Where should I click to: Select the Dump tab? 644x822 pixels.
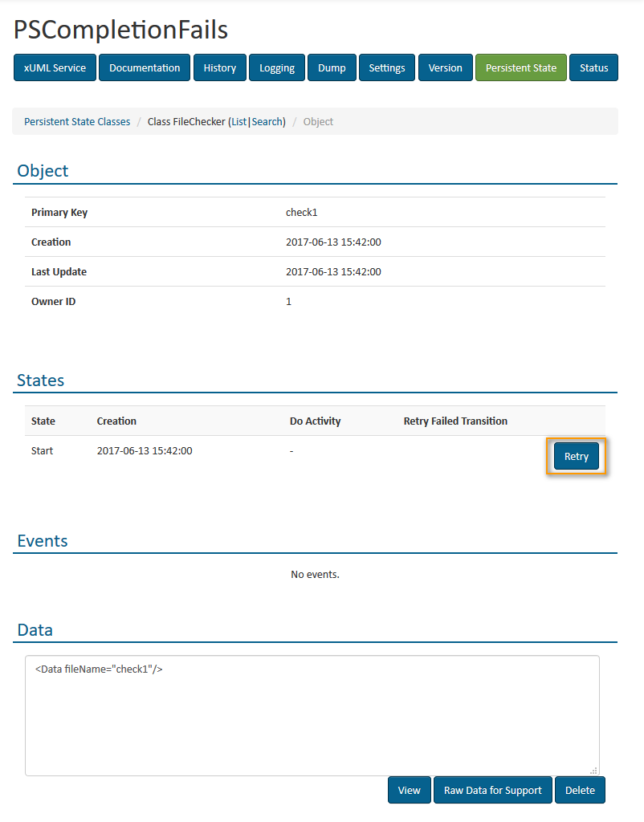pyautogui.click(x=332, y=68)
